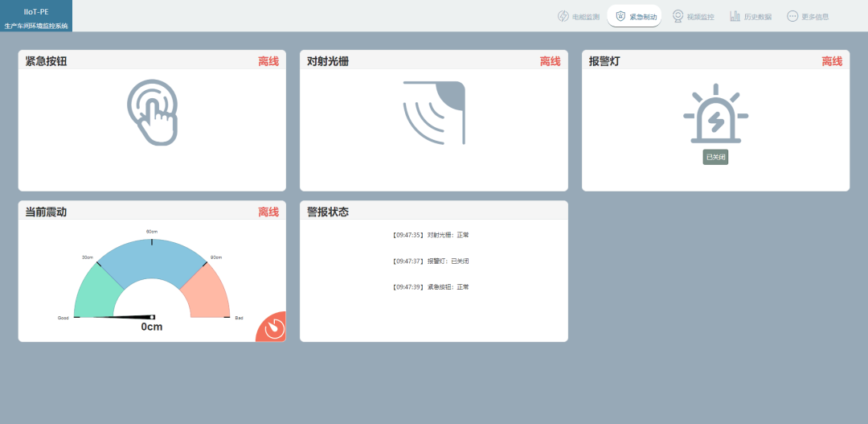Image resolution: width=868 pixels, height=424 pixels.
Task: Click the 90cm gauge tick label
Action: click(x=216, y=257)
